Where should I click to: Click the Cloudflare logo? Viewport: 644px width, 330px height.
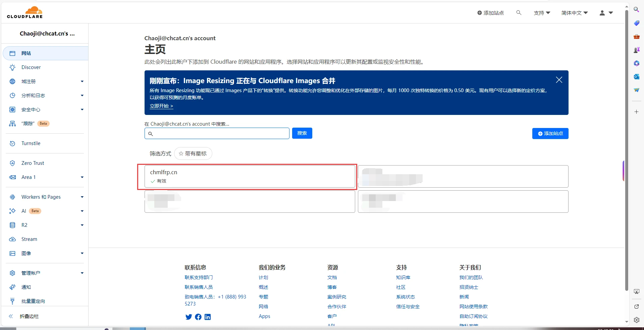(24, 12)
